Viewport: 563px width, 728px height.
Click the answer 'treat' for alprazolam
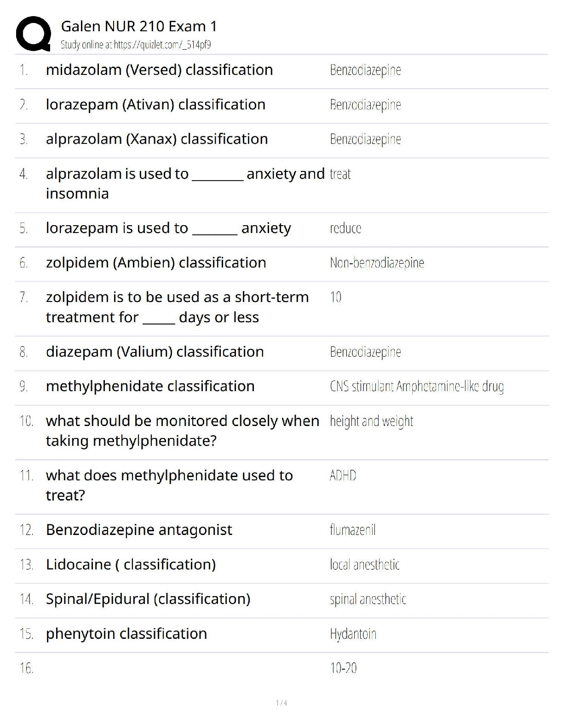(x=340, y=174)
